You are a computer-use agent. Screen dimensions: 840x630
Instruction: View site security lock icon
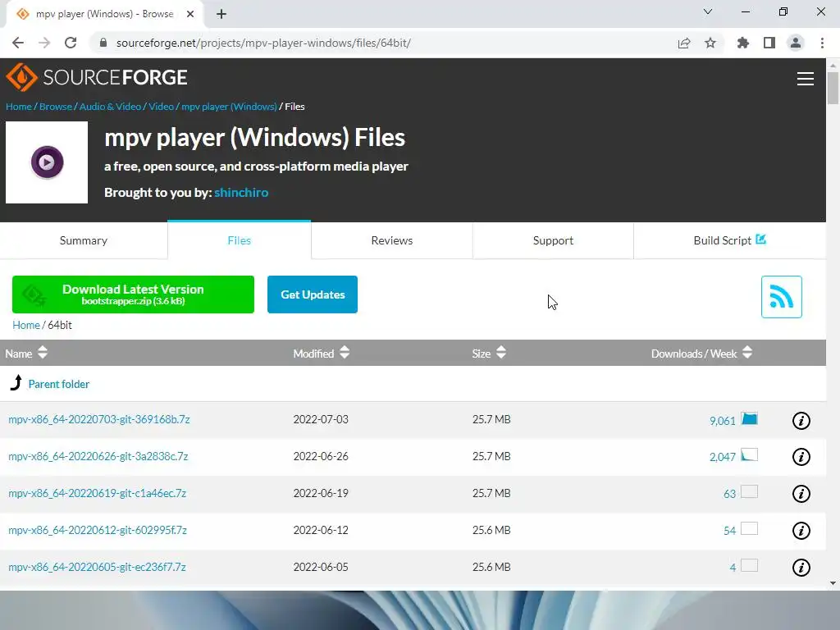pos(103,43)
